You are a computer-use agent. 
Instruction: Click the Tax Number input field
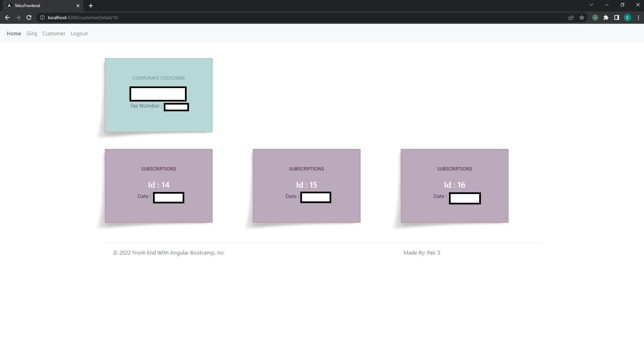point(176,107)
